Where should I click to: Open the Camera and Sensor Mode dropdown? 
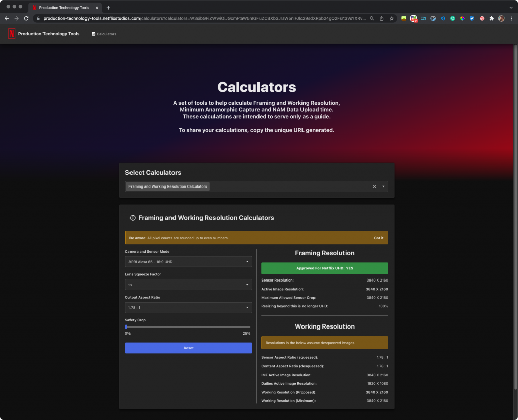[x=188, y=261]
